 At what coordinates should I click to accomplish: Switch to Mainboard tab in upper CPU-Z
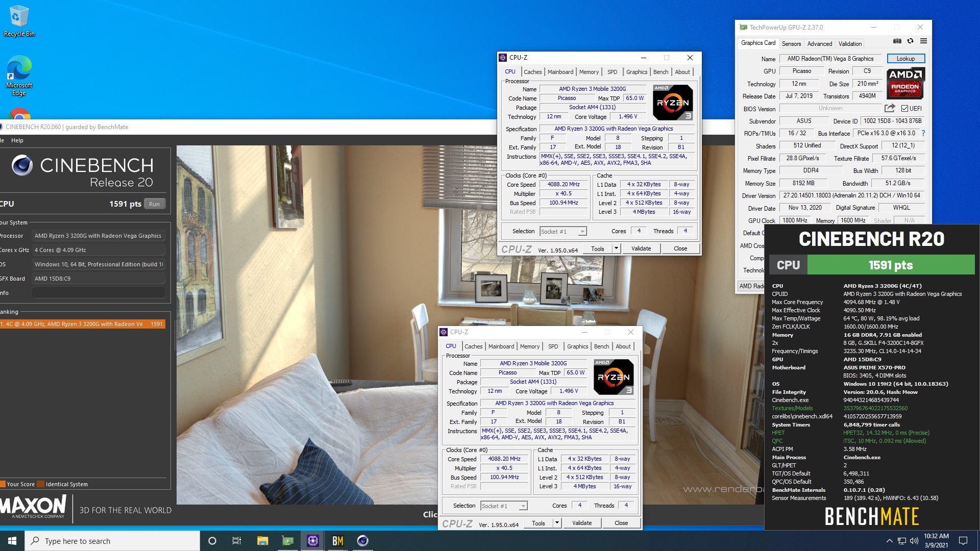[560, 72]
